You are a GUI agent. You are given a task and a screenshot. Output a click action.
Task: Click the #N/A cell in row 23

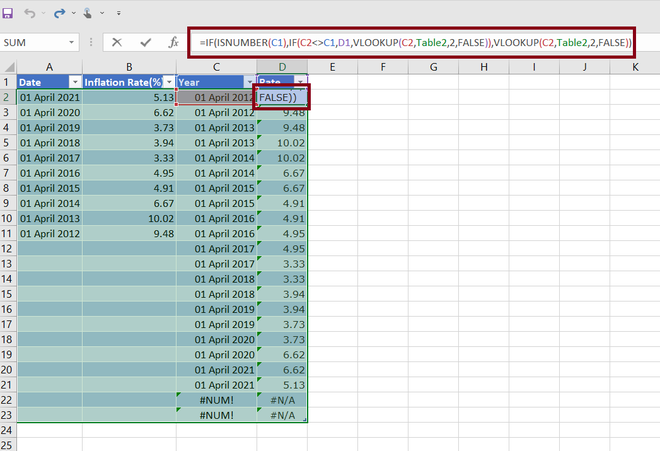point(282,415)
